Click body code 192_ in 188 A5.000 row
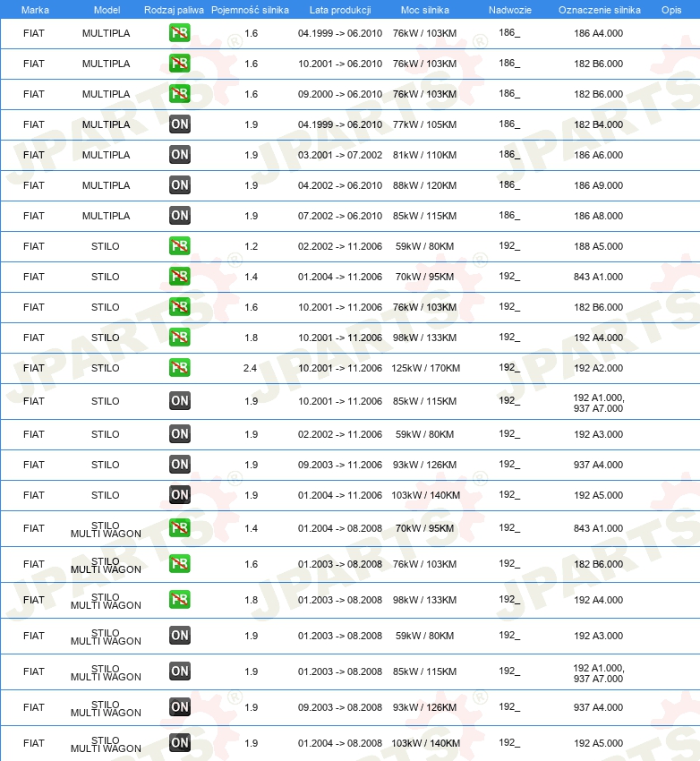 [509, 246]
